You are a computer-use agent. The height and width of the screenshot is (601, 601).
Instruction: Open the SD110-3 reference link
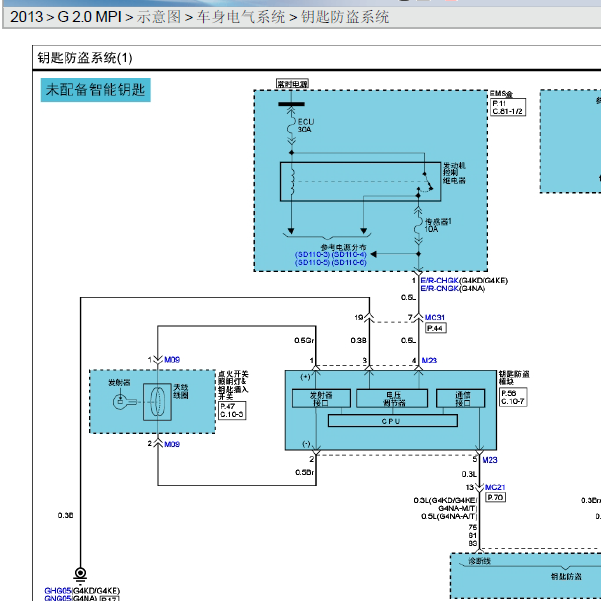click(312, 255)
